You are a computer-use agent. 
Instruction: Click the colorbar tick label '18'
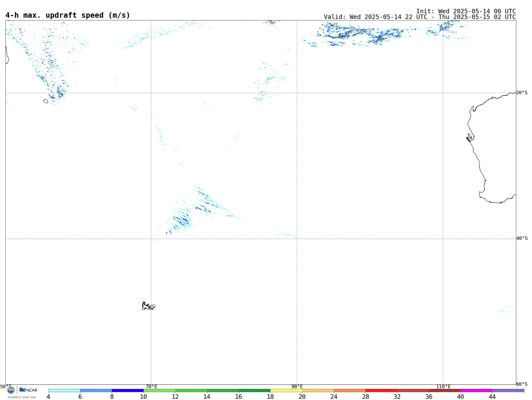coord(270,397)
